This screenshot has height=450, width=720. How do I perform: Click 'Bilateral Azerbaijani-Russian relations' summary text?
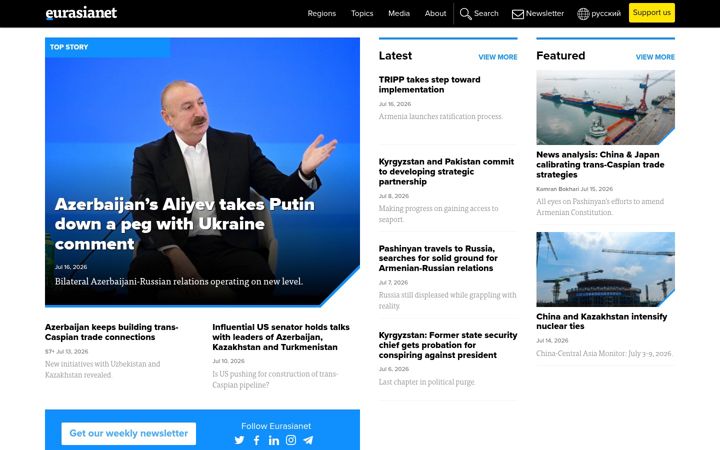click(x=179, y=281)
